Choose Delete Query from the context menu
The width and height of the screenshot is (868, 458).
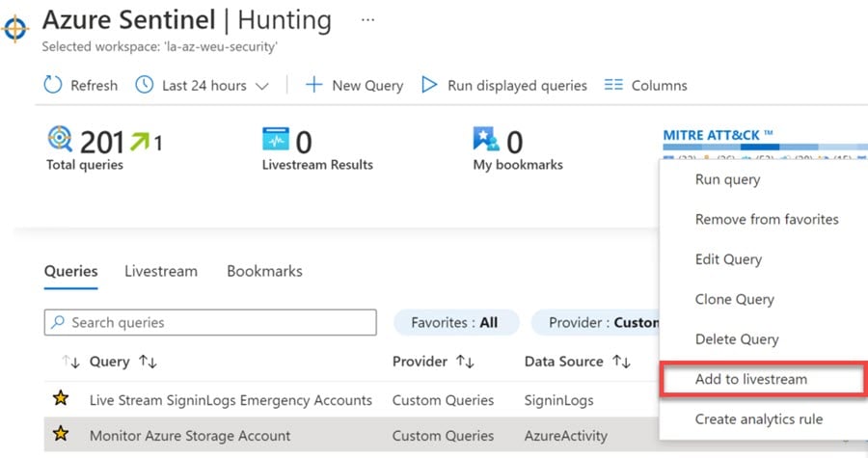click(x=737, y=339)
